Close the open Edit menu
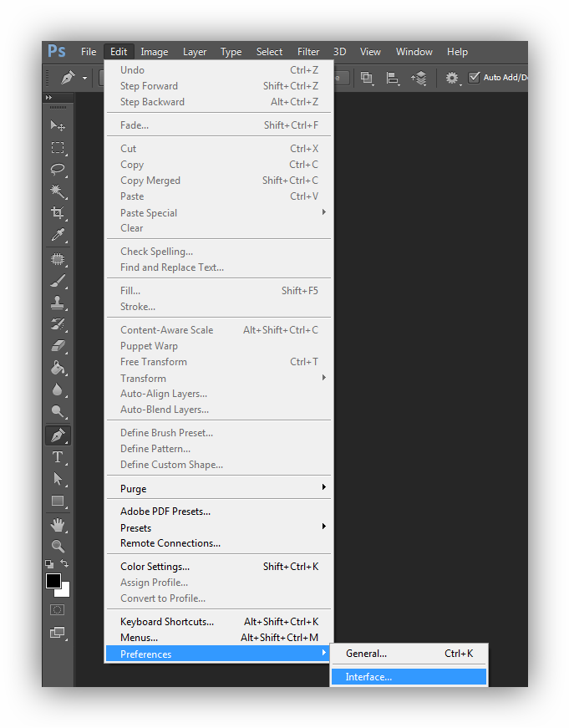The width and height of the screenshot is (569, 728). [x=119, y=52]
